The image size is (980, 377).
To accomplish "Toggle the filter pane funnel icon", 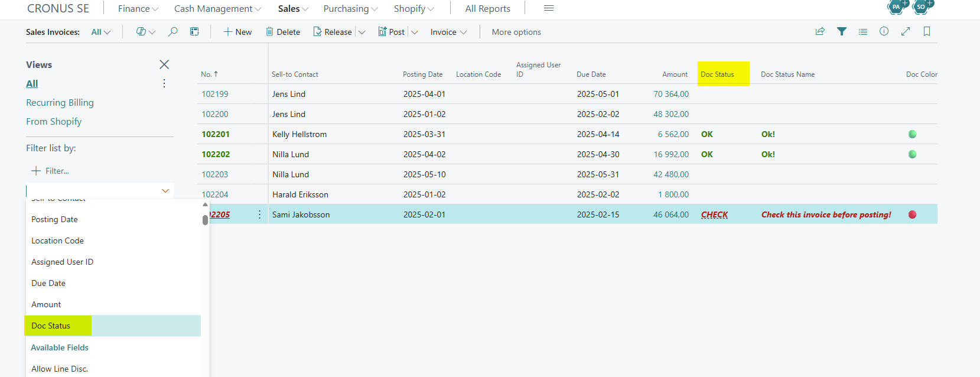I will (842, 32).
